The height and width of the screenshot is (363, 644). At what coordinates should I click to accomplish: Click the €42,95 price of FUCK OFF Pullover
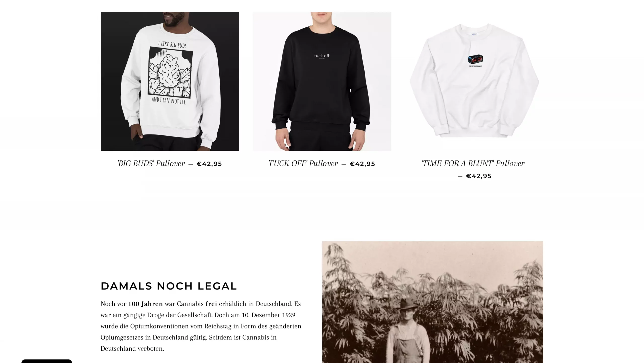(362, 164)
